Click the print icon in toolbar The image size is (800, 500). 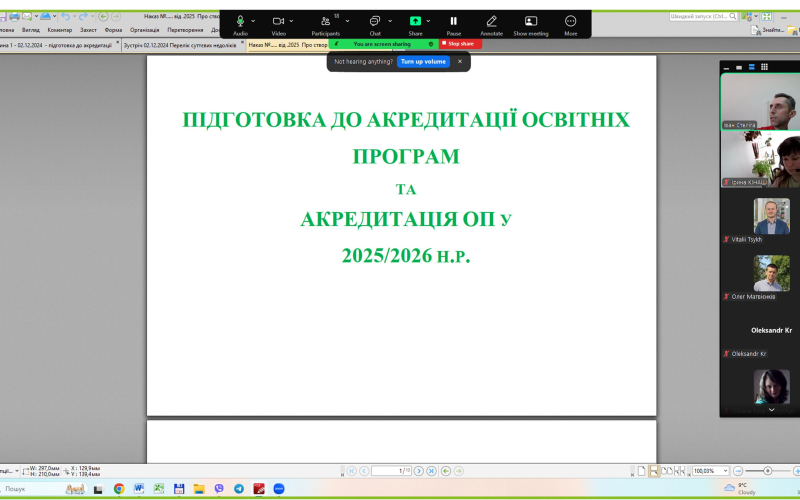14,16
